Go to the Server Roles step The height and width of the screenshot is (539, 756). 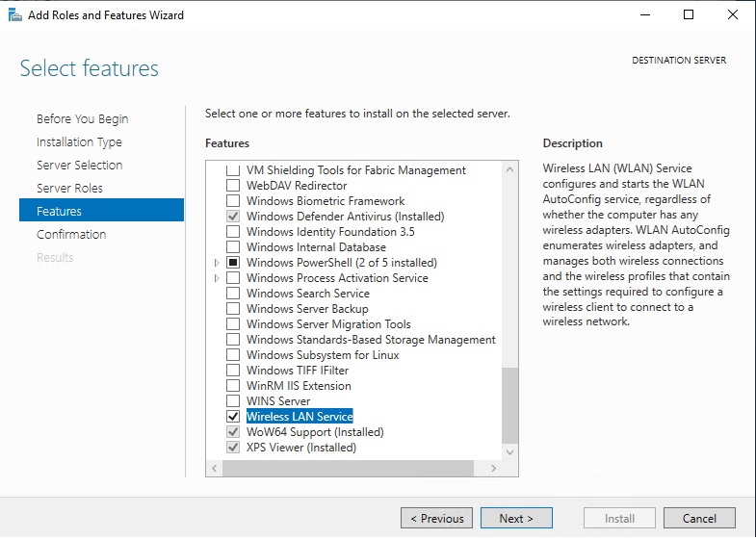pyautogui.click(x=69, y=188)
